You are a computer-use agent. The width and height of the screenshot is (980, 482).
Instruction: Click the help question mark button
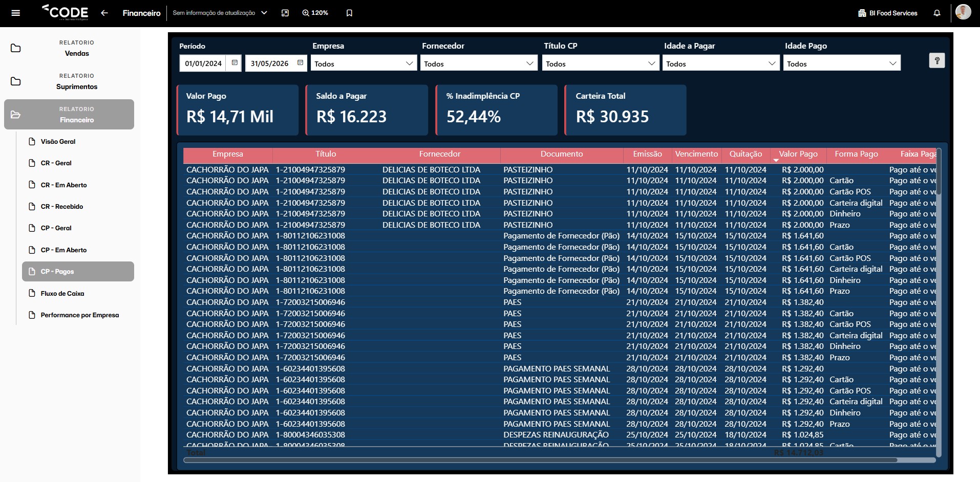(937, 60)
